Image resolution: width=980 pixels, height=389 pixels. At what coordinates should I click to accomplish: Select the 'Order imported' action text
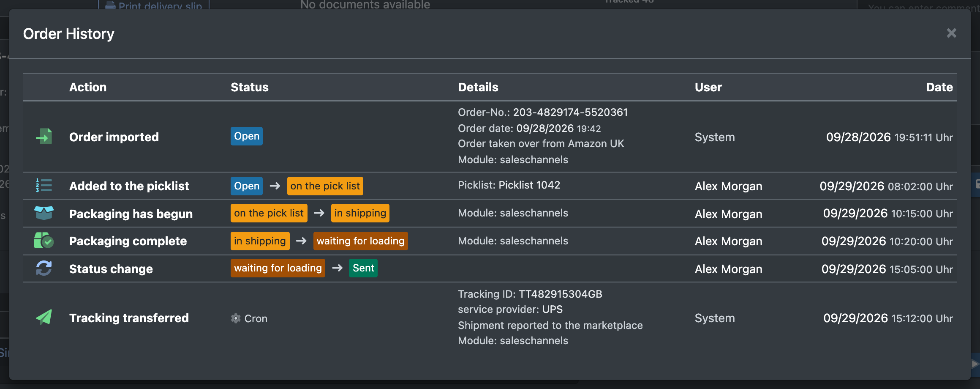pyautogui.click(x=114, y=137)
